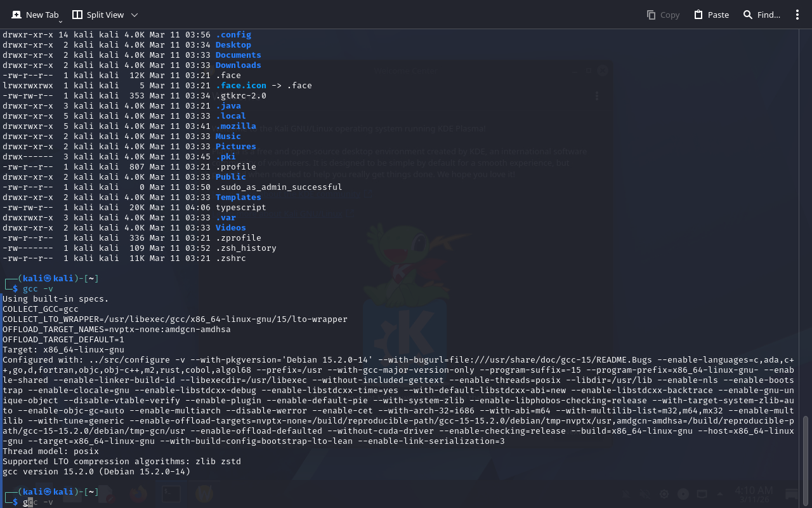
Task: Select the Downloads directory name
Action: [x=238, y=65]
